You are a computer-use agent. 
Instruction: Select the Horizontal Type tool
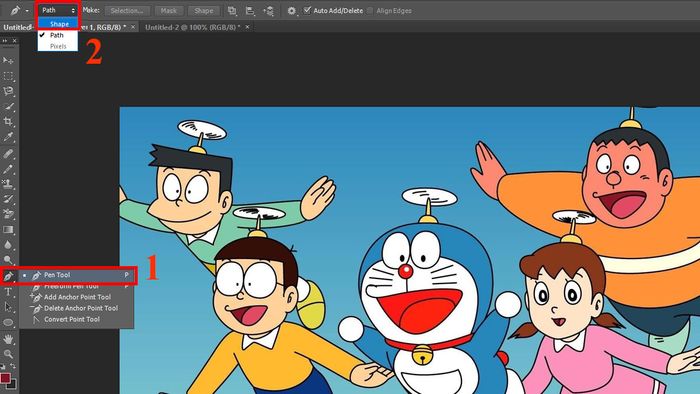[x=8, y=292]
